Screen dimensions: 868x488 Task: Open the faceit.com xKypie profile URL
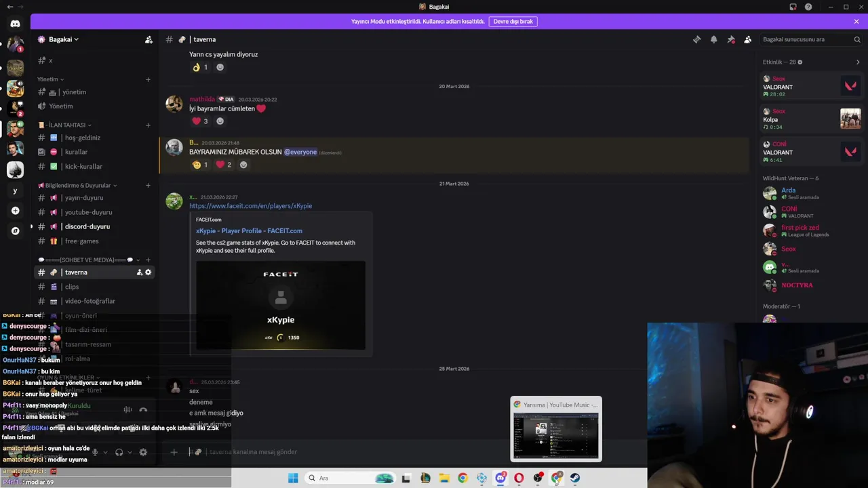click(250, 206)
